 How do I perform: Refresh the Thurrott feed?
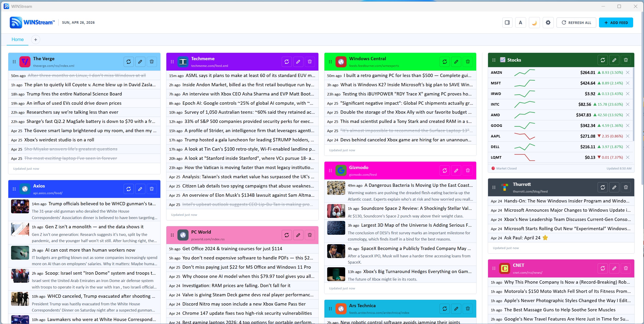(x=603, y=187)
